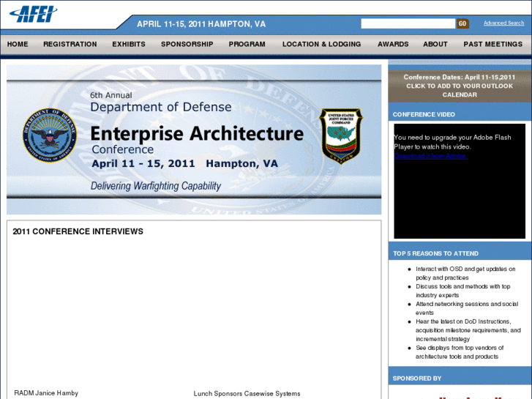Image resolution: width=532 pixels, height=399 pixels.
Task: Open the SPONSORSHIP menu
Action: coord(187,44)
